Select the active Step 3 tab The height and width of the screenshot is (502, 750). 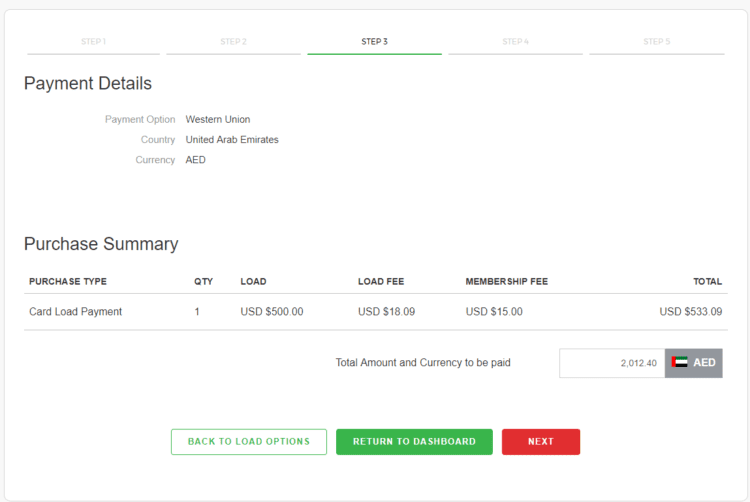375,42
